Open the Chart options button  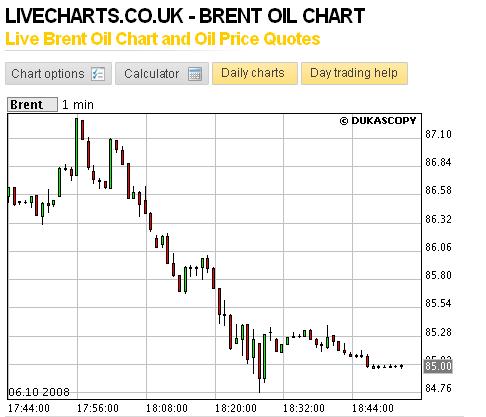pyautogui.click(x=58, y=73)
